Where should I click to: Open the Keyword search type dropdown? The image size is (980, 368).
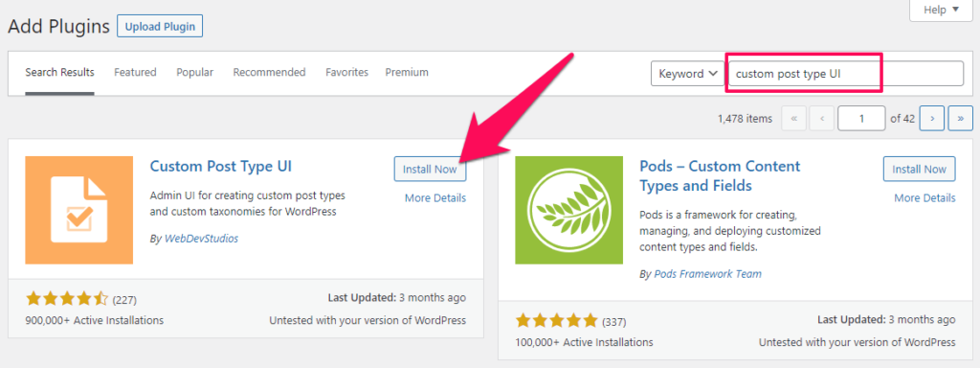[x=687, y=73]
